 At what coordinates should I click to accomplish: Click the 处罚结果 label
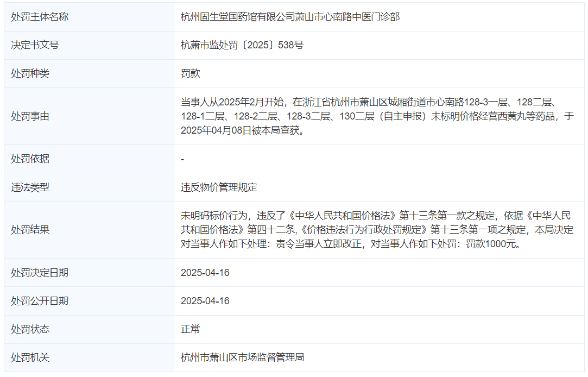(30, 230)
